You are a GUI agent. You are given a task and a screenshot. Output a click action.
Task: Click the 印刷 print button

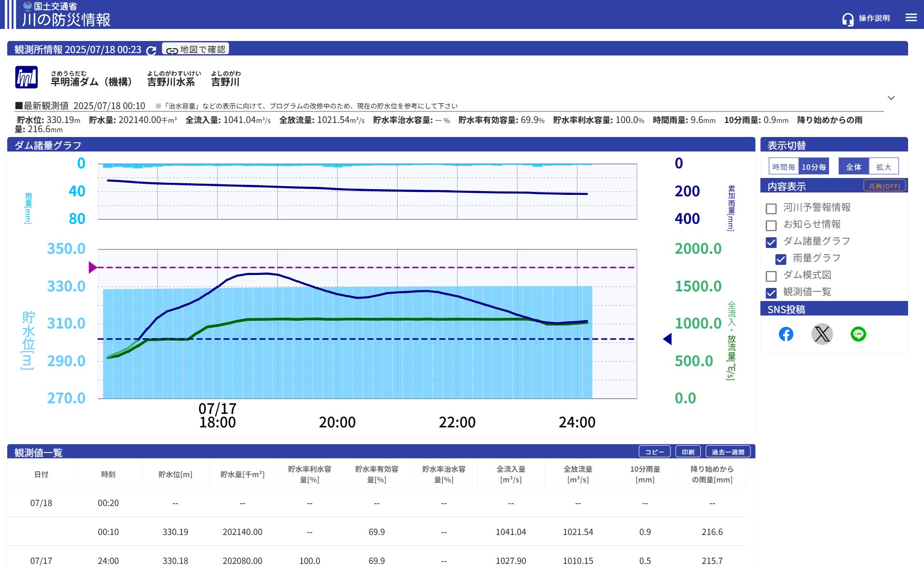point(688,452)
